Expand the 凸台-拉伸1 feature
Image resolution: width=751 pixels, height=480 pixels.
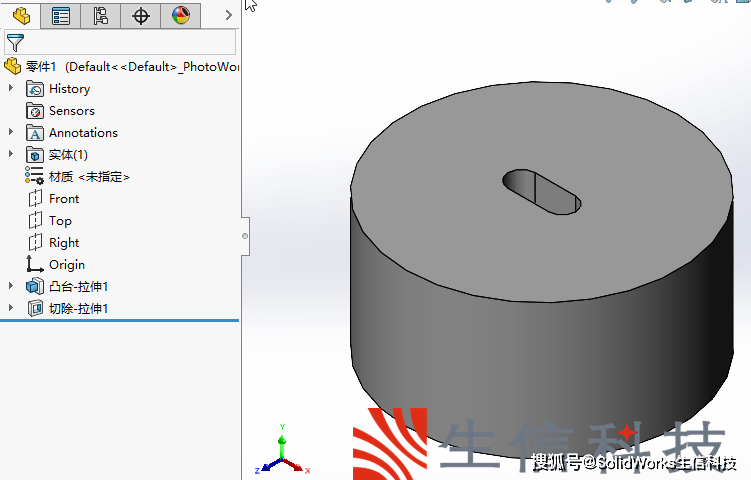pos(11,287)
